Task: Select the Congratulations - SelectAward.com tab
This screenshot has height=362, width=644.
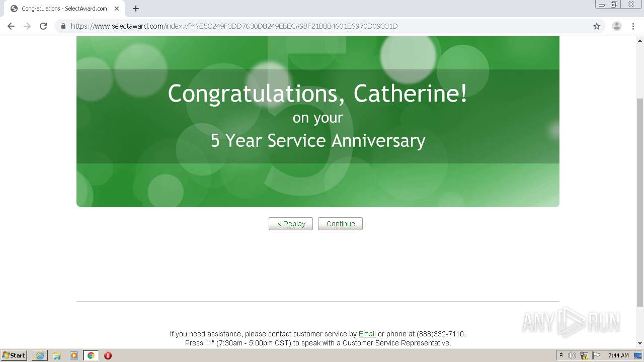Action: coord(64,9)
